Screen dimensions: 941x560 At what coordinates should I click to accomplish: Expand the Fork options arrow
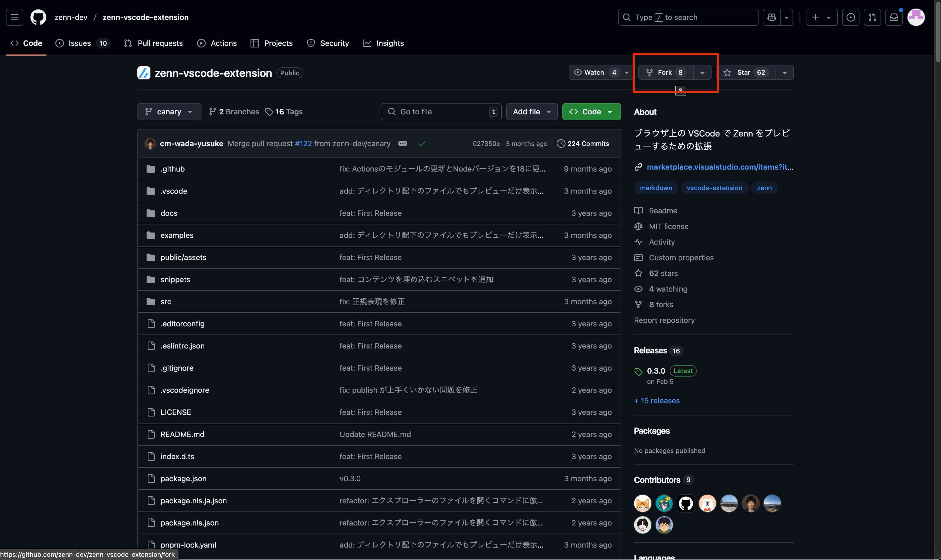click(x=702, y=73)
